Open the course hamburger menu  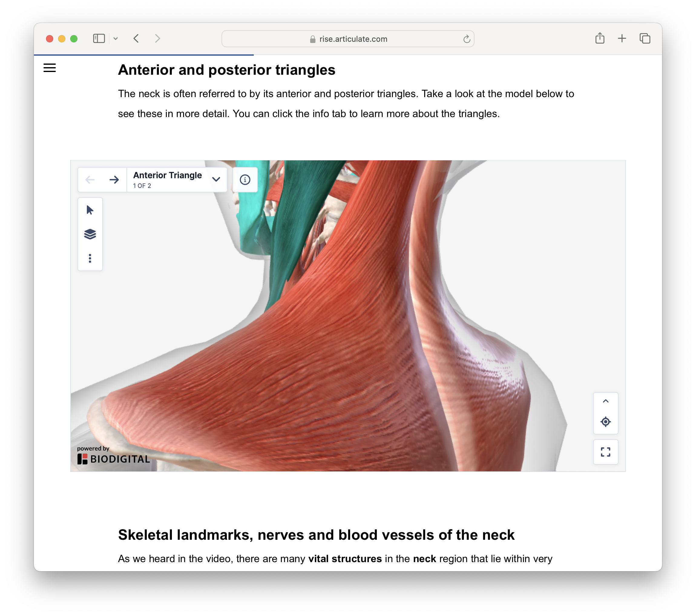[x=50, y=68]
